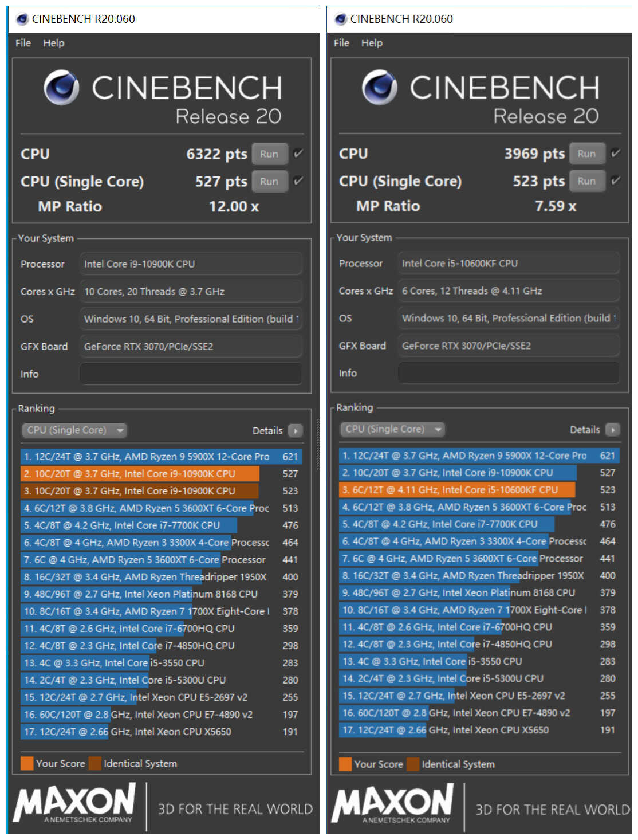Click field showing 10 Cores, 20 Threads @ 3.7 GHz
The height and width of the screenshot is (840, 638).
191,292
